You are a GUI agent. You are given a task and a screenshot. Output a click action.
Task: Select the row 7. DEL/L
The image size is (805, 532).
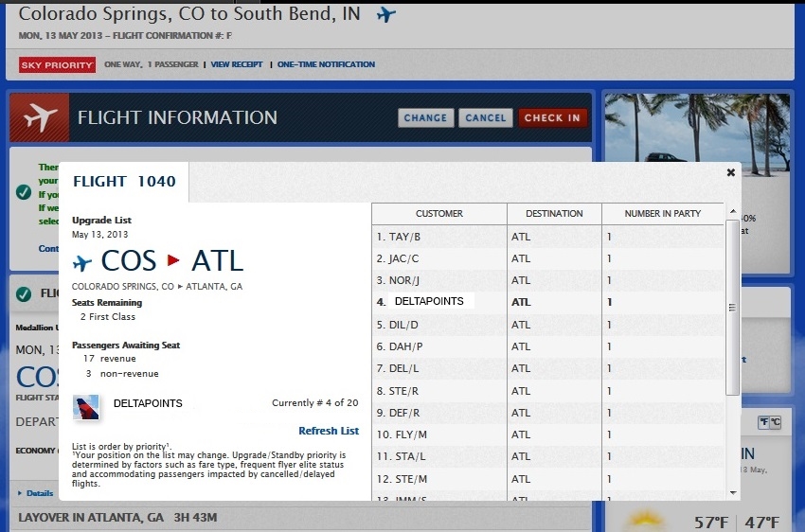pos(547,368)
